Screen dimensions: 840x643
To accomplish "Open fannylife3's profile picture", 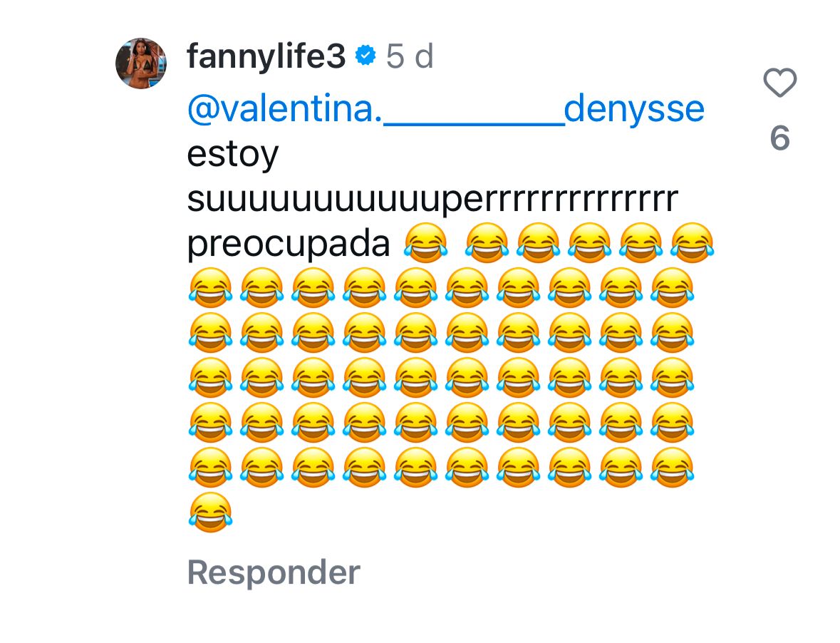I will click(141, 63).
